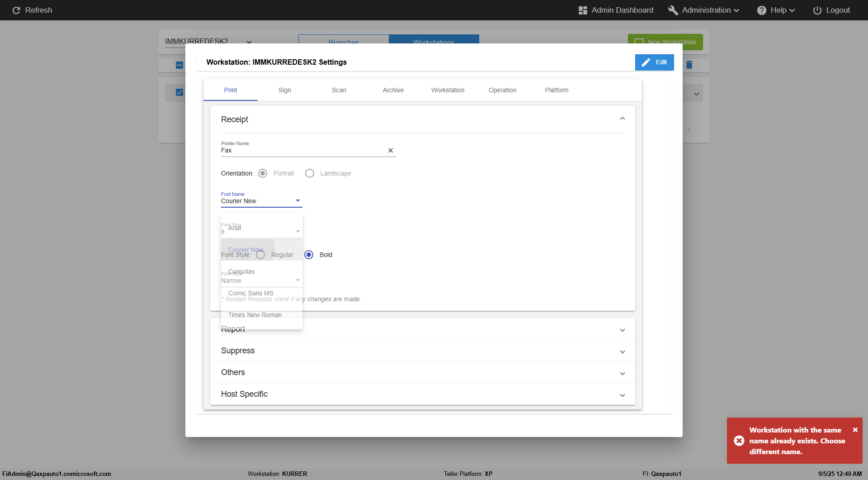The height and width of the screenshot is (480, 868).
Task: Switch to the Scan tab
Action: click(x=339, y=90)
